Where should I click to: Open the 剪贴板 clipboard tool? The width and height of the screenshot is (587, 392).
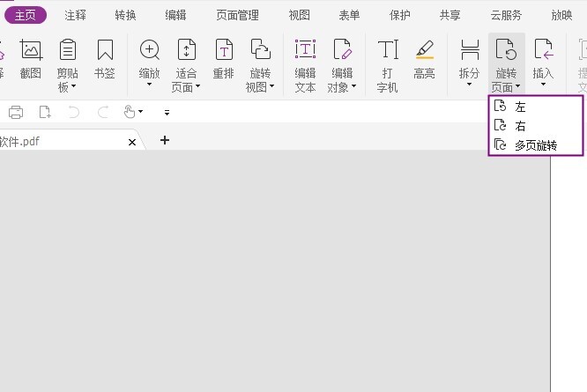coord(67,65)
